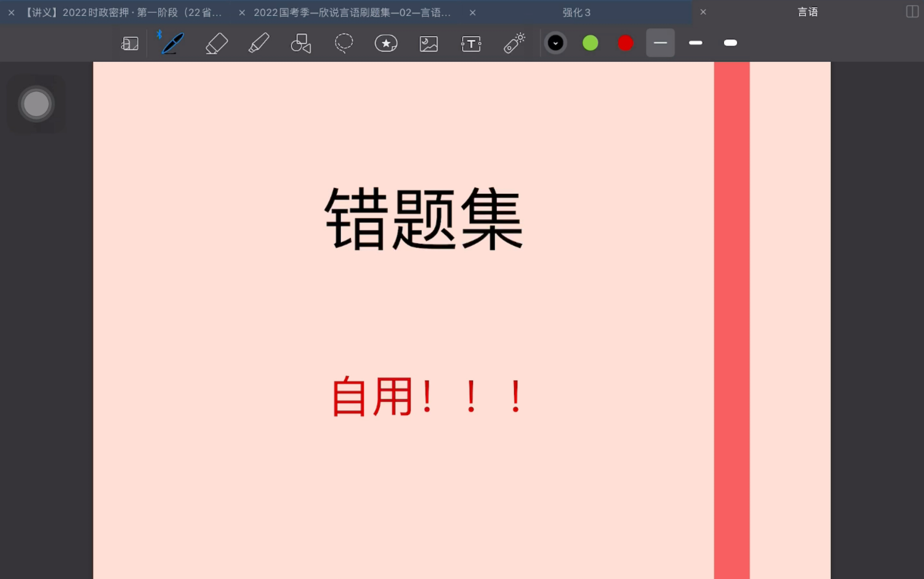
Task: Select the Image insert tool
Action: click(429, 43)
